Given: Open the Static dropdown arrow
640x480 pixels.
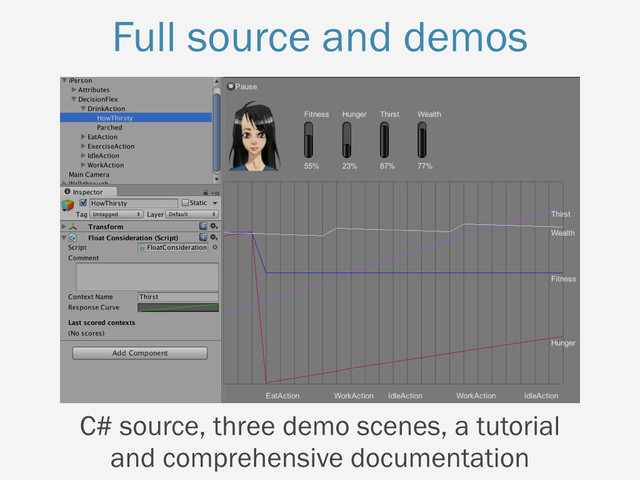Looking at the screenshot, I should pos(215,203).
